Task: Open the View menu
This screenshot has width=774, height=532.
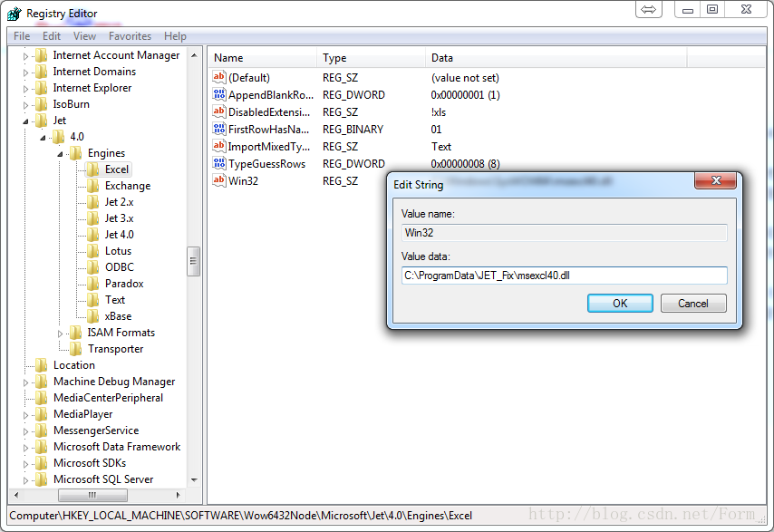Action: (84, 36)
